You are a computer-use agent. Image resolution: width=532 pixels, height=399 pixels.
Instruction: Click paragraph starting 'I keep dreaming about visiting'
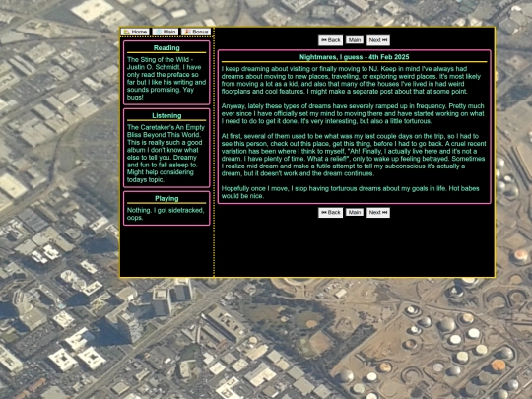(351, 80)
